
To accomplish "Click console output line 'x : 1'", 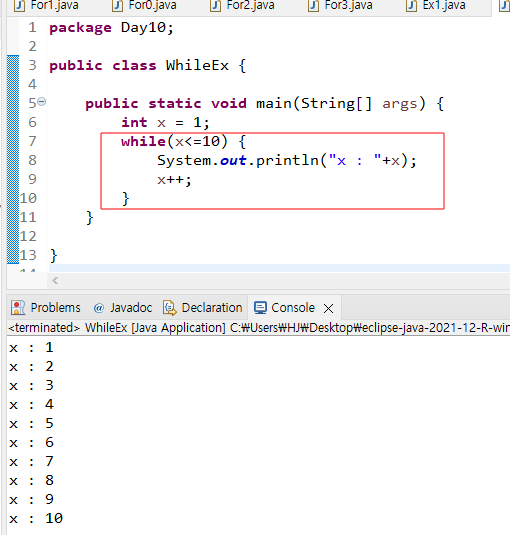I will [31, 348].
